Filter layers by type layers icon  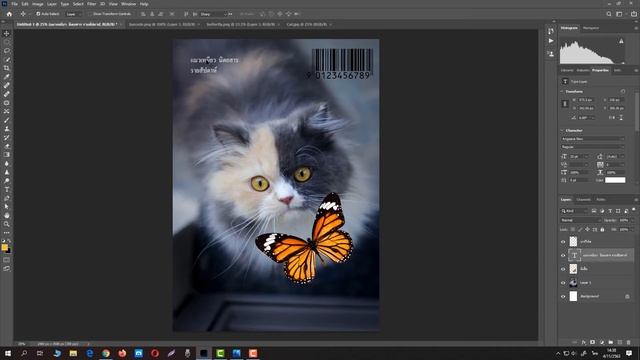[610, 211]
